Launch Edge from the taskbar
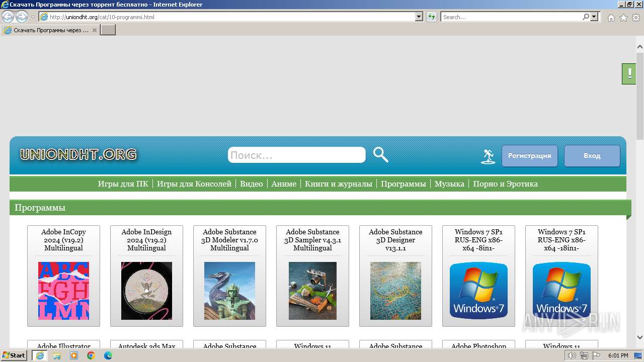This screenshot has width=644, height=362. [108, 355]
